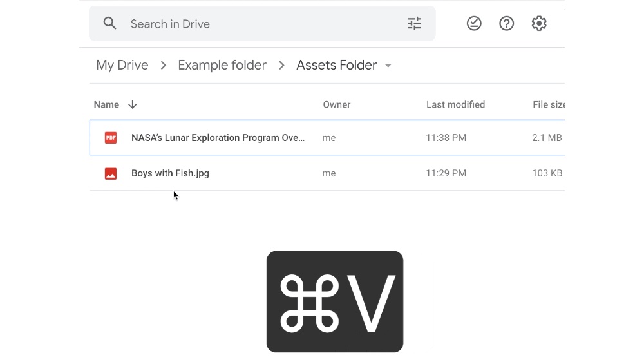Viewport: 644px width, 362px height.
Task: Click the offline ready checkmark icon
Action: (474, 24)
